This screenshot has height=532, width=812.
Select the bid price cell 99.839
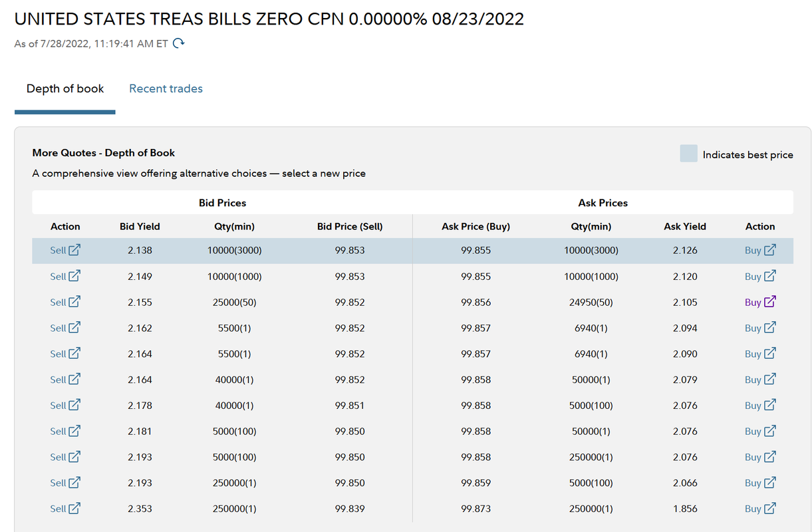pos(350,509)
